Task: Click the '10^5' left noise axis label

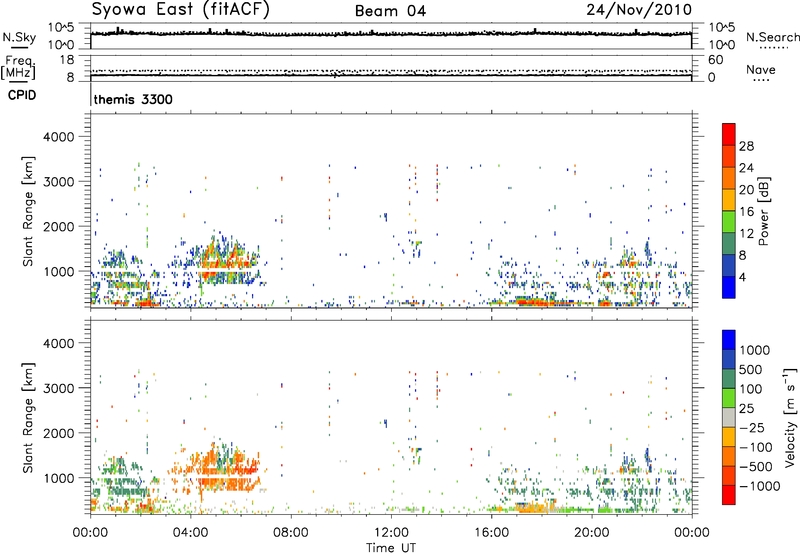Action: point(61,28)
